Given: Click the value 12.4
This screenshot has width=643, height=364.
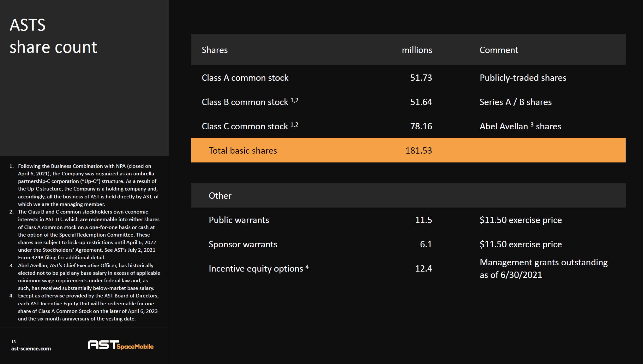Looking at the screenshot, I should click(x=424, y=268).
